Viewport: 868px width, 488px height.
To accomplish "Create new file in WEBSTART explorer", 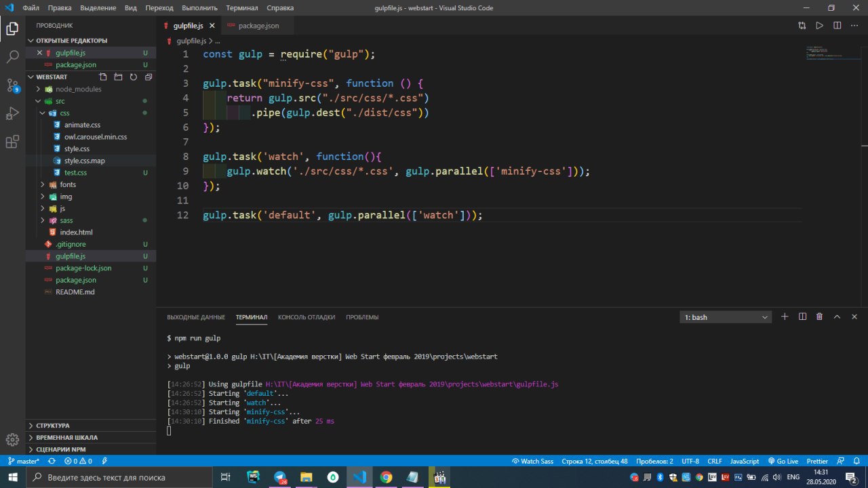I will click(103, 77).
